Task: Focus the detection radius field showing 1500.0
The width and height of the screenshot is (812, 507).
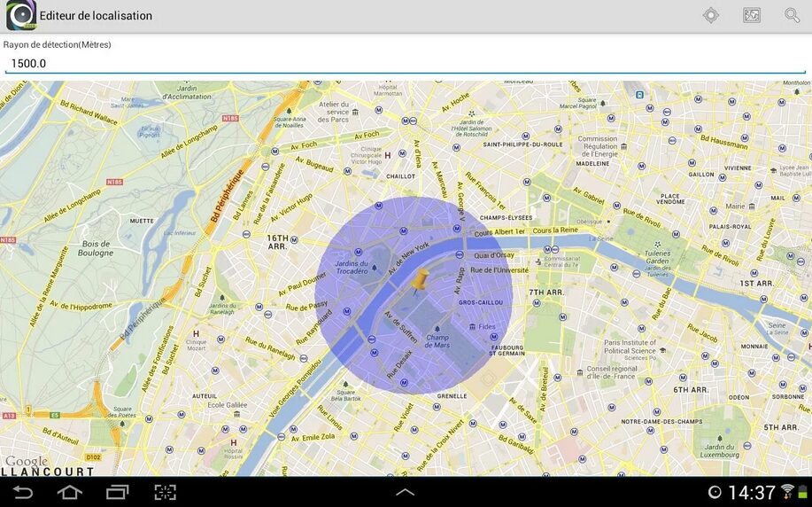Action: click(x=404, y=64)
